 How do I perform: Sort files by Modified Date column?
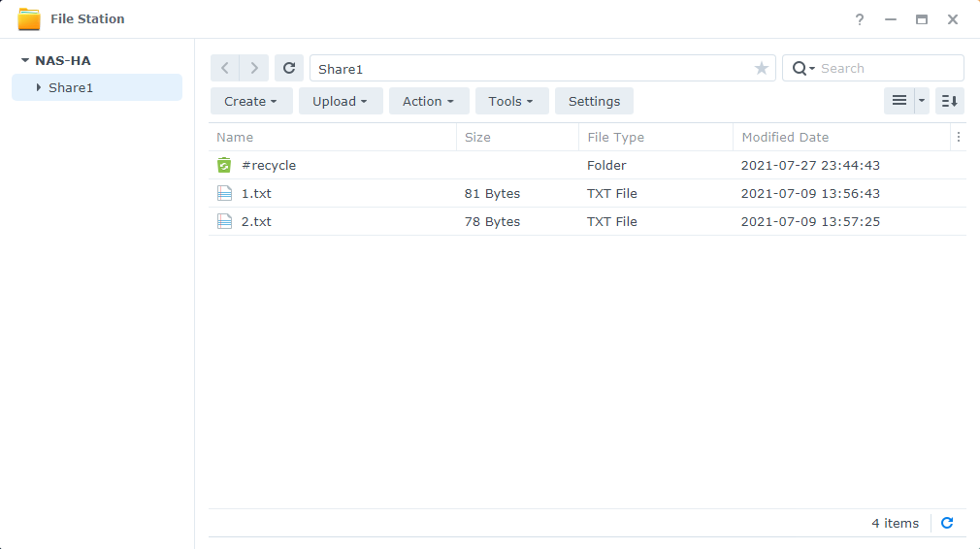click(785, 137)
